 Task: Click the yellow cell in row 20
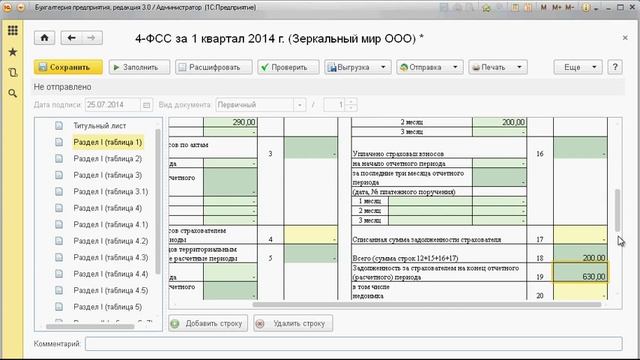coord(580,291)
